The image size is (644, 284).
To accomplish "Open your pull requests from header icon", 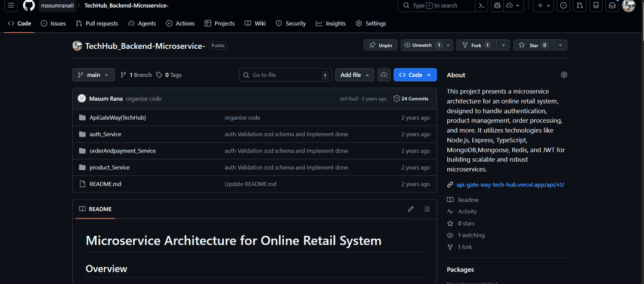I will [580, 6].
